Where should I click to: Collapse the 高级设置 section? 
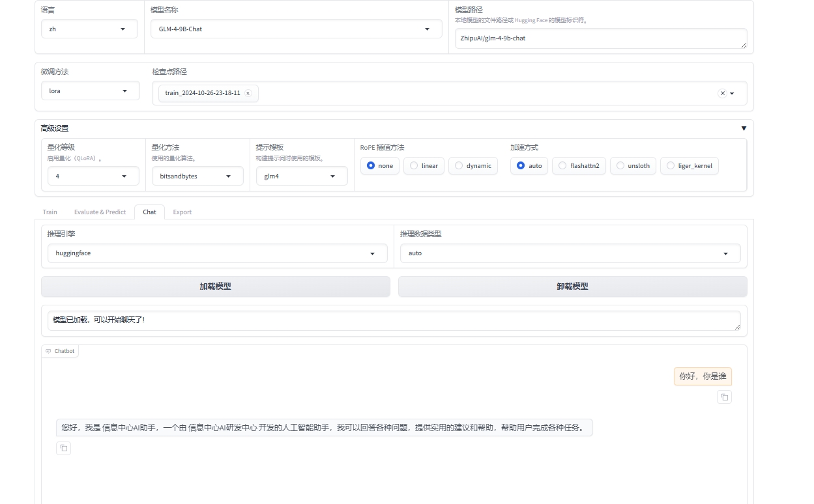coord(744,128)
